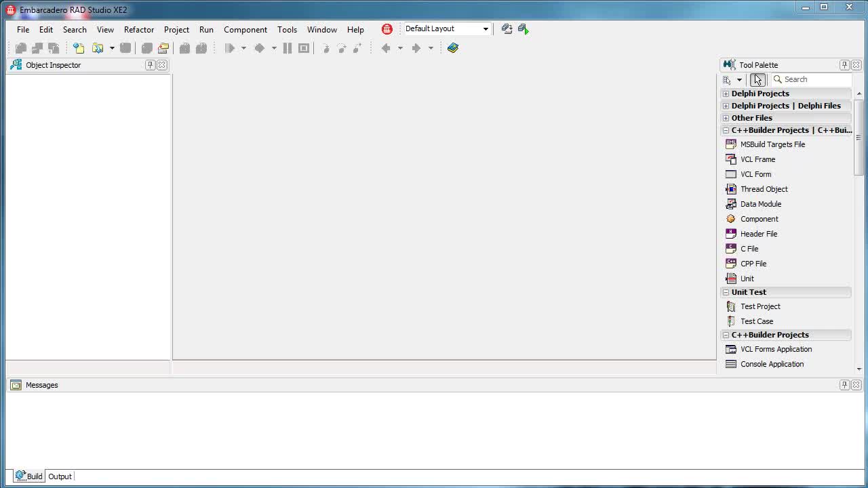Pin the Object Inspector panel
The image size is (868, 488).
click(x=150, y=65)
